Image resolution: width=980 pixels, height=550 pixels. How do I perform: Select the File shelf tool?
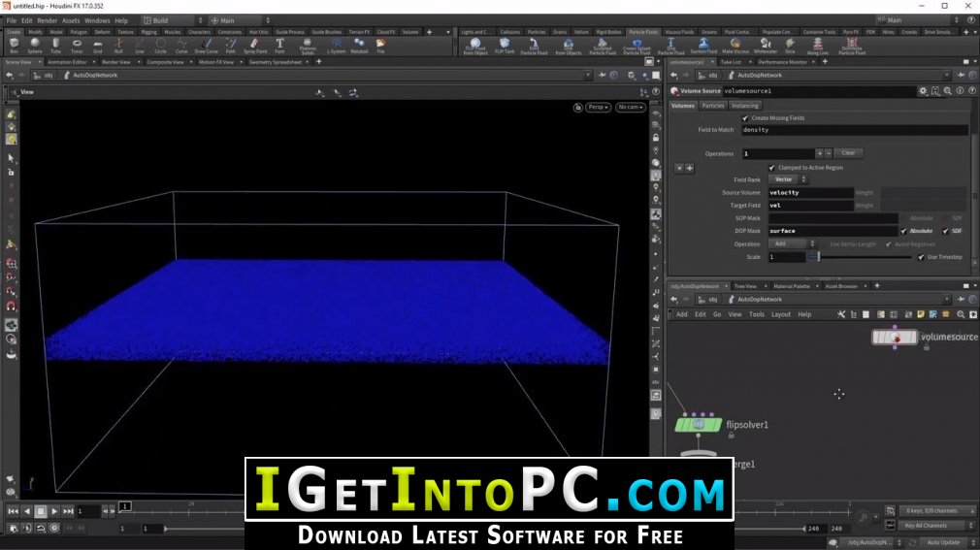[x=380, y=46]
